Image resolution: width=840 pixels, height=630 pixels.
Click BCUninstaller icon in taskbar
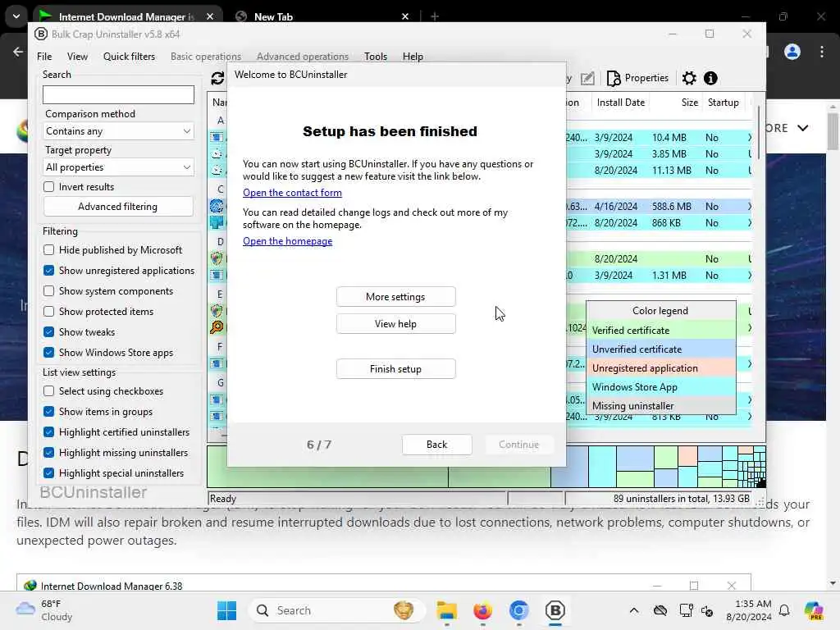point(555,610)
